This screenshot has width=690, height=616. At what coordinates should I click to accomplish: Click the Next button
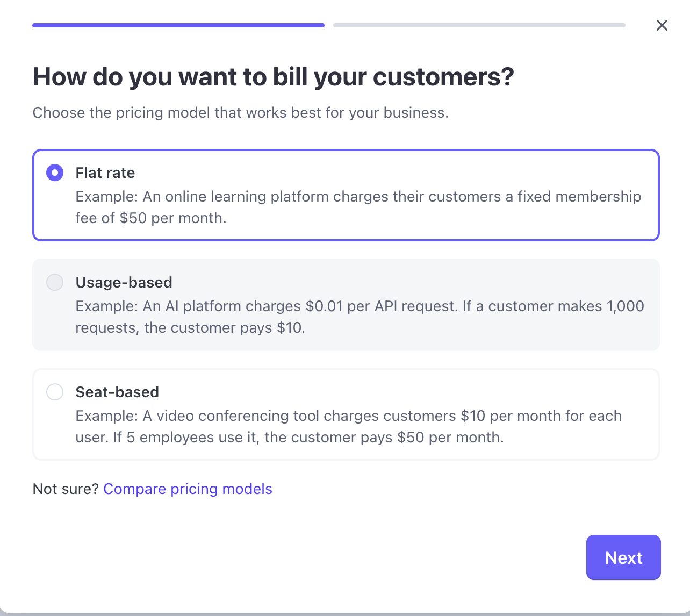[x=623, y=557]
